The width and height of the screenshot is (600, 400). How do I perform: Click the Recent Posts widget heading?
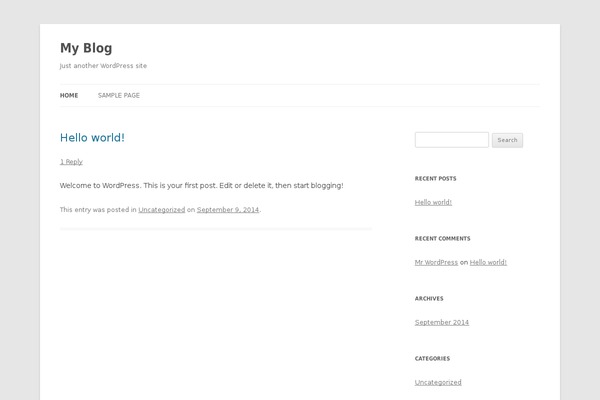coord(435,178)
